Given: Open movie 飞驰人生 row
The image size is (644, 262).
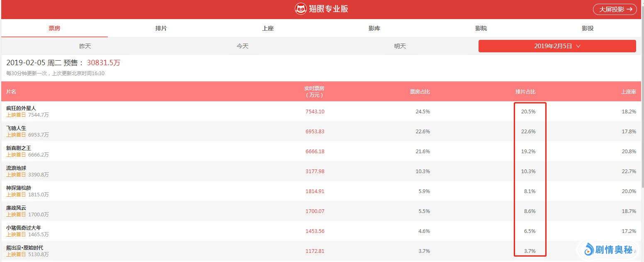Looking at the screenshot, I should [16, 128].
